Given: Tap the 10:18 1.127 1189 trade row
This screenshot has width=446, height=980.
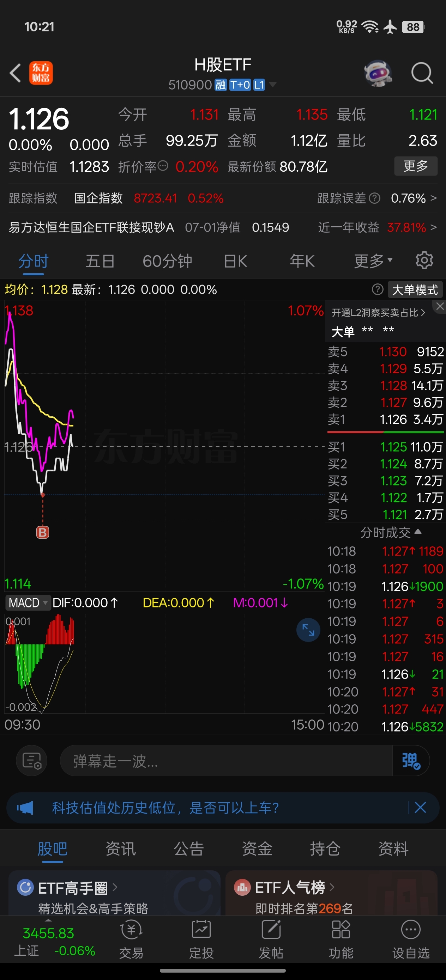Looking at the screenshot, I should 385,551.
